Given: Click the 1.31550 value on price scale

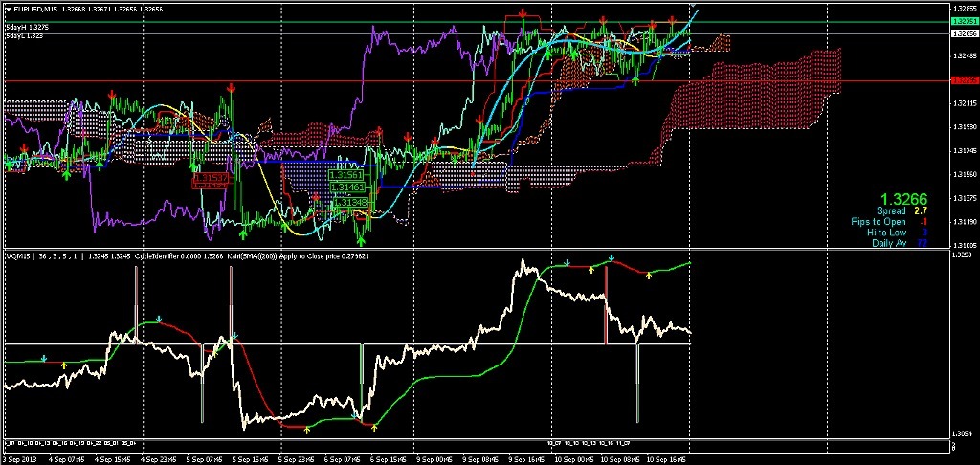Looking at the screenshot, I should click(964, 174).
